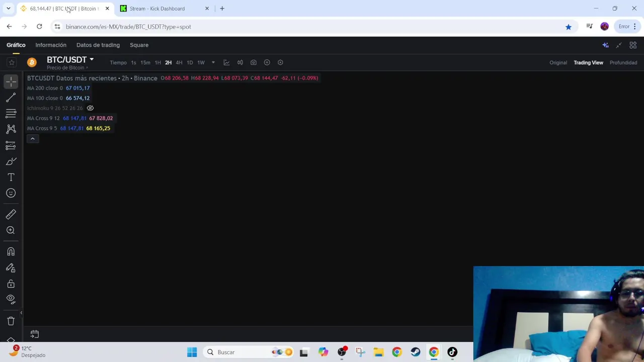The image size is (644, 362).
Task: Collapse the indicator legend list
Action: click(33, 139)
